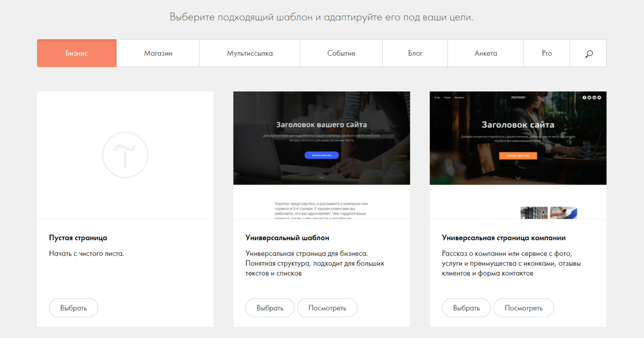The width and height of the screenshot is (644, 338).
Task: Select the Pro tab
Action: pyautogui.click(x=546, y=53)
